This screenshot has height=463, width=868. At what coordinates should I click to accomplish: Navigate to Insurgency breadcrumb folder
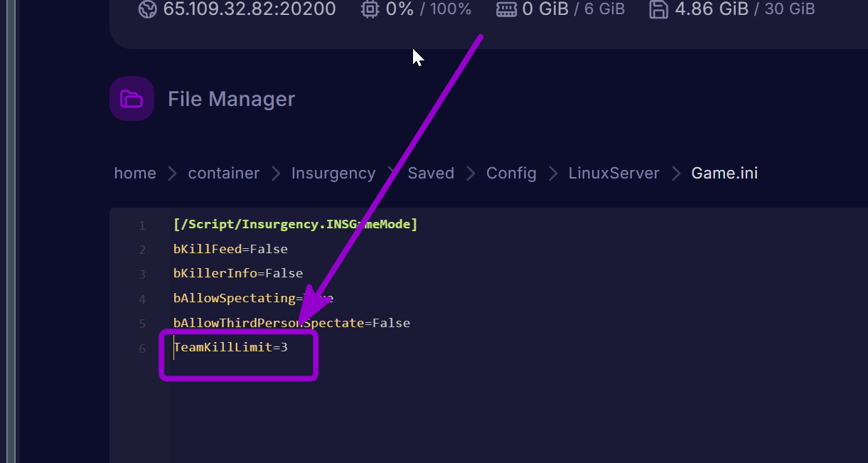click(x=333, y=174)
